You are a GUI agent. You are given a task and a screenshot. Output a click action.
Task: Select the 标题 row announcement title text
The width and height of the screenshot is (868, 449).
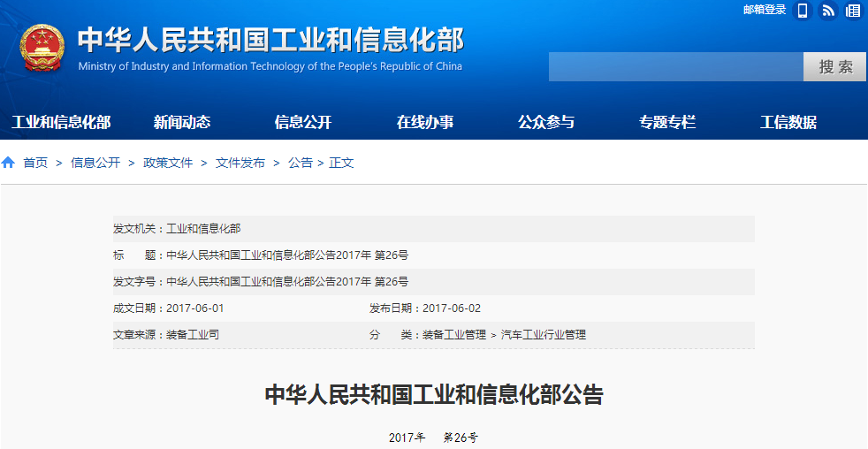pos(287,255)
